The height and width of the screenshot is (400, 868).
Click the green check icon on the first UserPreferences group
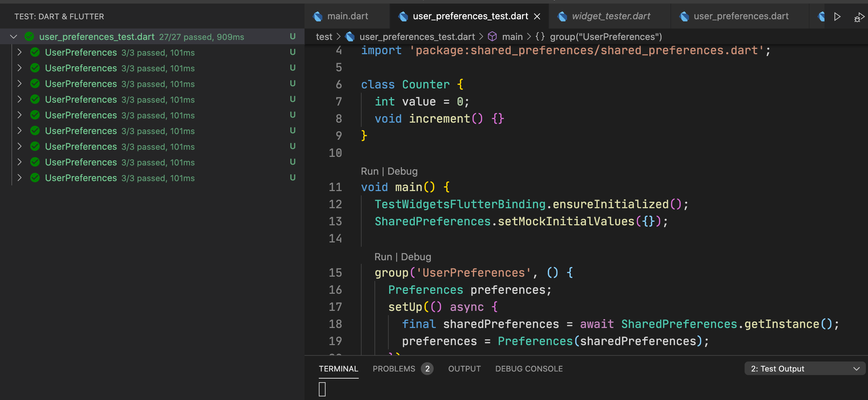35,52
